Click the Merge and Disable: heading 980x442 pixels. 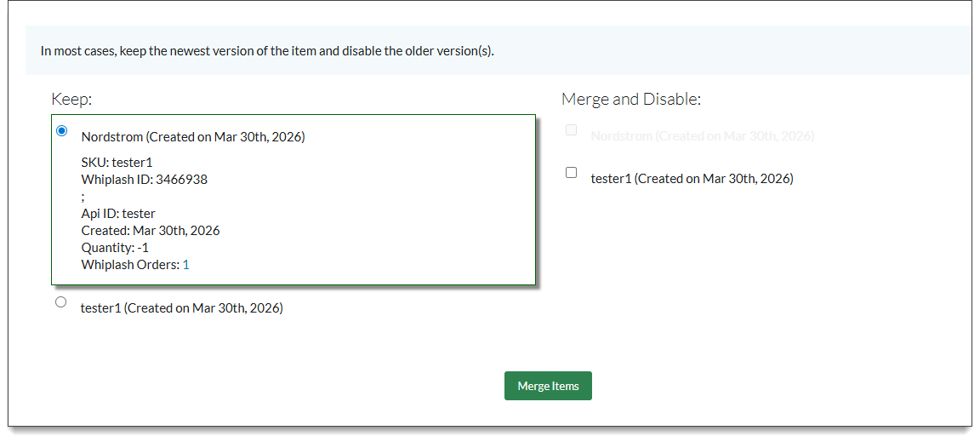pos(630,100)
